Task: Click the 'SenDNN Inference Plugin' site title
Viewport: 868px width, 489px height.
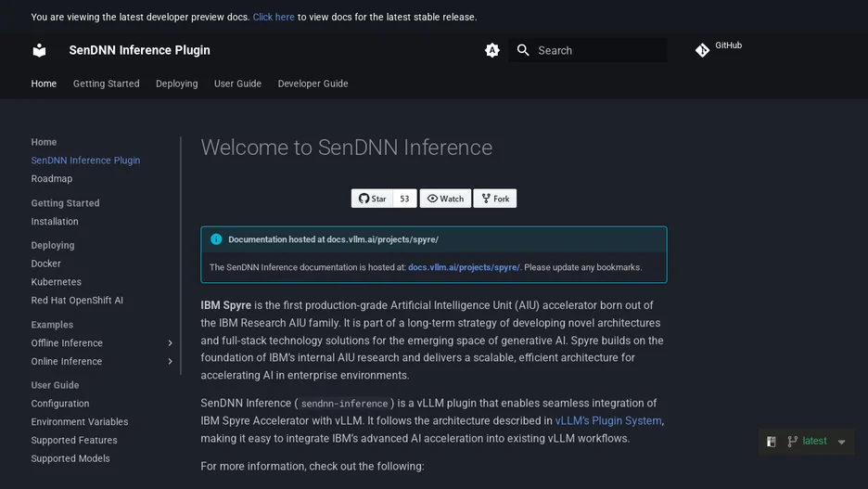Action: tap(139, 50)
